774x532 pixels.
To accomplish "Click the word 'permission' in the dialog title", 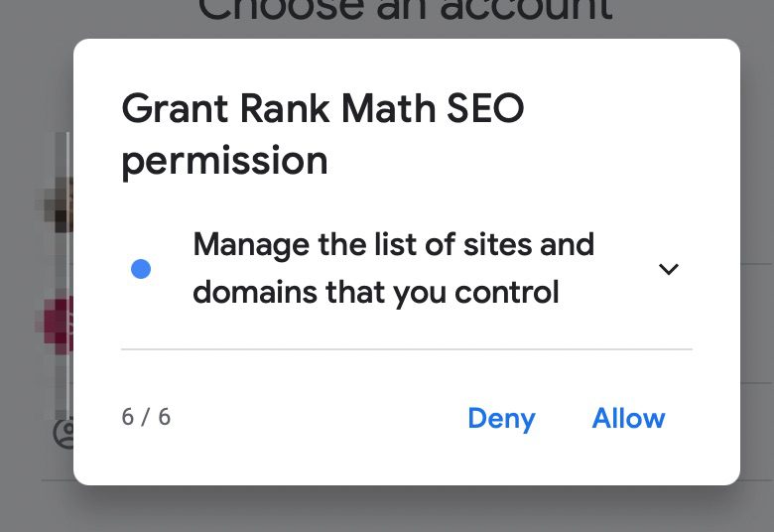I will pyautogui.click(x=224, y=161).
